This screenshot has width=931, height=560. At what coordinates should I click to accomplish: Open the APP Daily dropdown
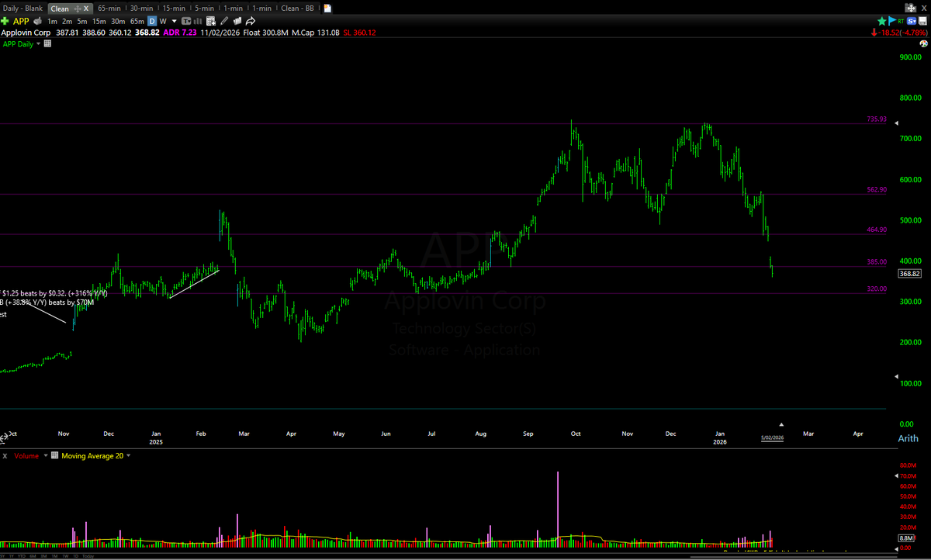click(39, 44)
